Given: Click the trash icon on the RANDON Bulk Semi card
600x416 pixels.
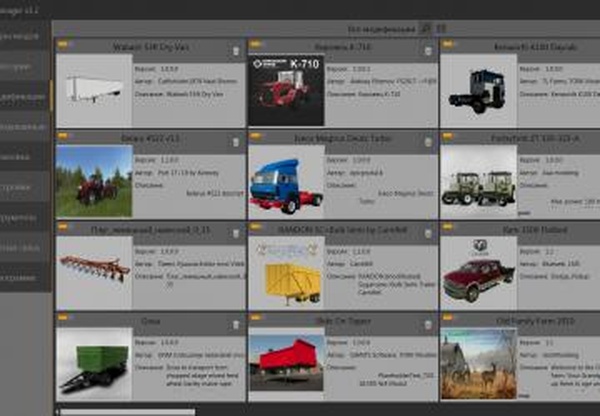Looking at the screenshot, I should (428, 233).
